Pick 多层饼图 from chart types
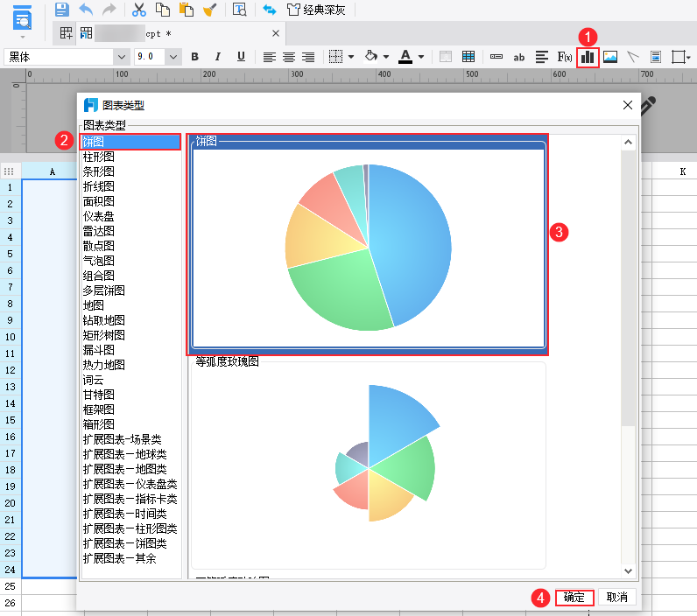Screen dimensions: 697x616 point(104,290)
